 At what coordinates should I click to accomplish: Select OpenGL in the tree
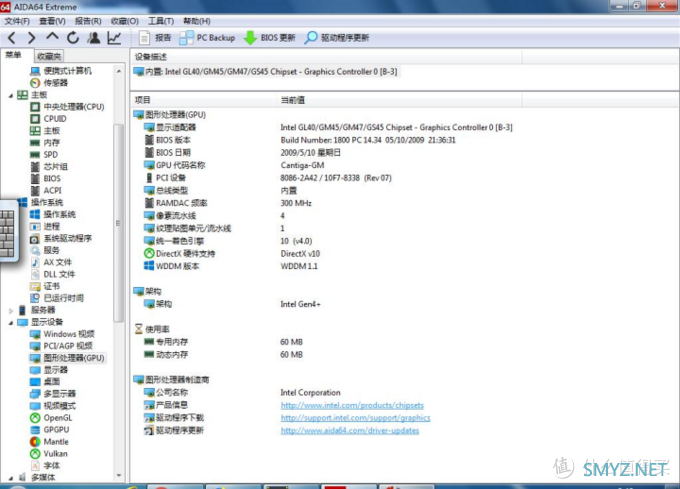coord(51,417)
